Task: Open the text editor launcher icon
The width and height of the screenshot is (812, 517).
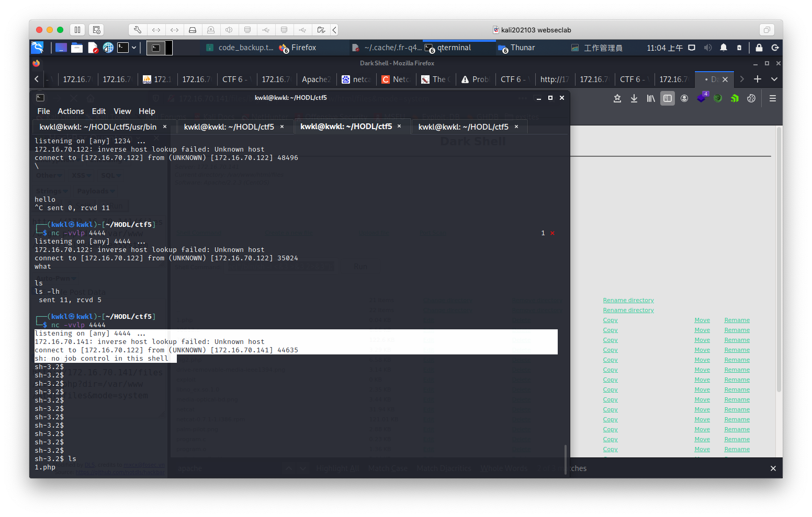Action: coord(93,48)
